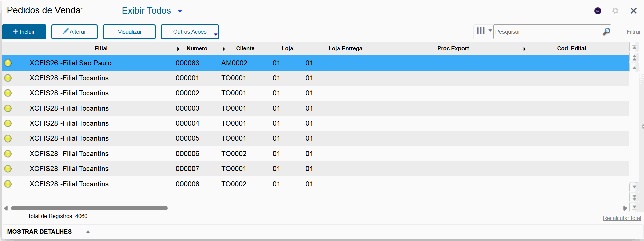Page down with the double down arrow
Viewport: 644px width, 241px height.
(x=634, y=197)
